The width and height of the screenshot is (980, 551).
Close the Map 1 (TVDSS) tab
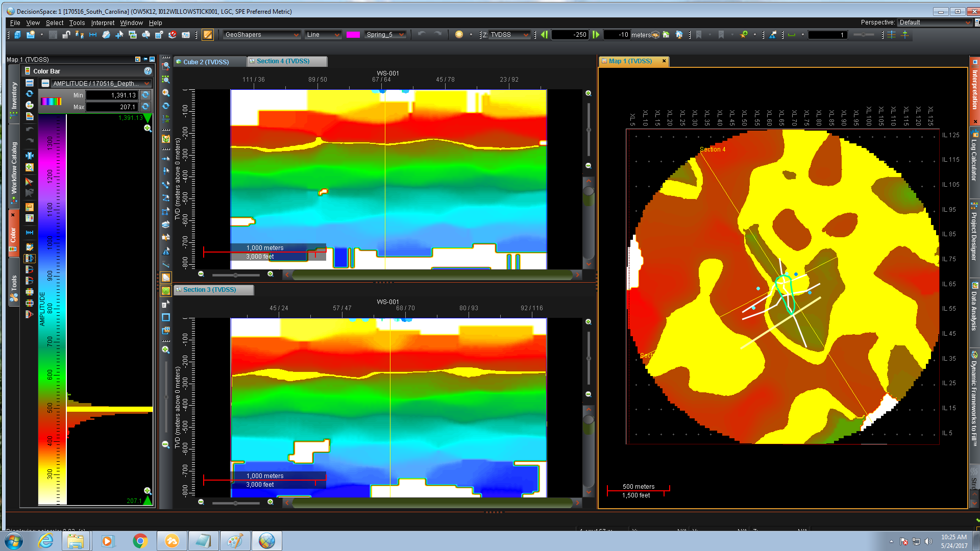tap(664, 61)
